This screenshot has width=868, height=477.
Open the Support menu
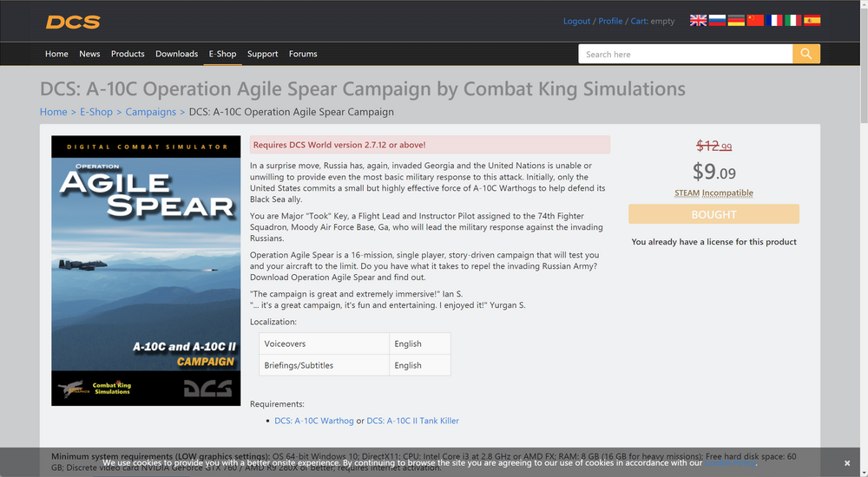pos(262,54)
